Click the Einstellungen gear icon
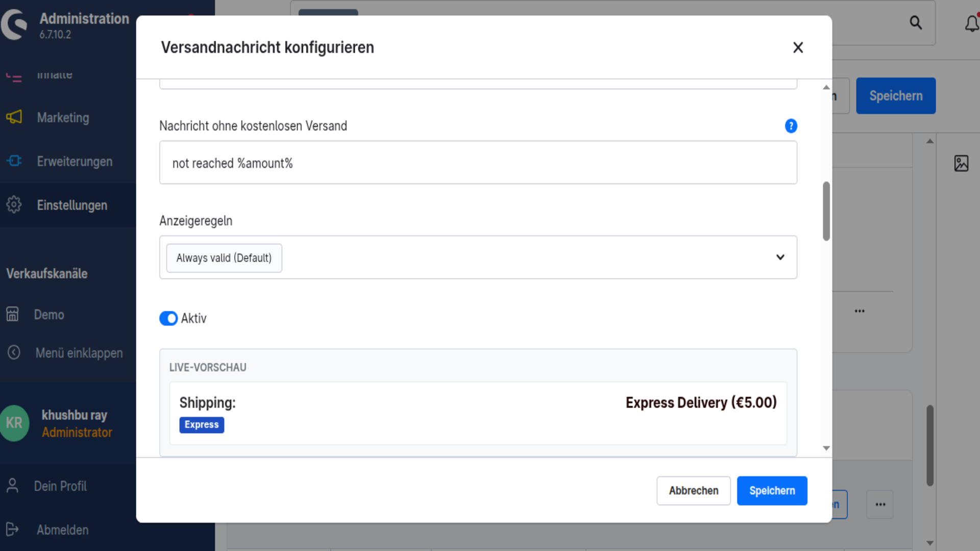980x551 pixels. point(14,205)
